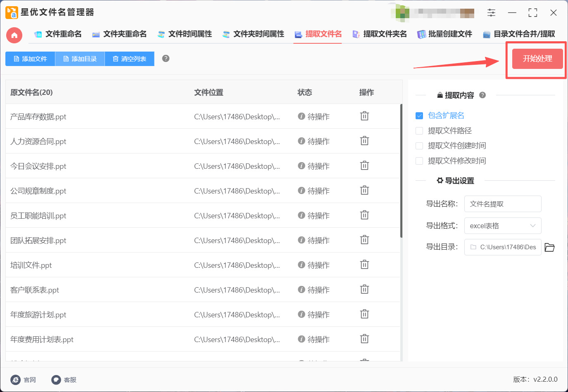Delete the 员工职能培训.ppt entry
This screenshot has height=392, width=568.
tap(364, 215)
